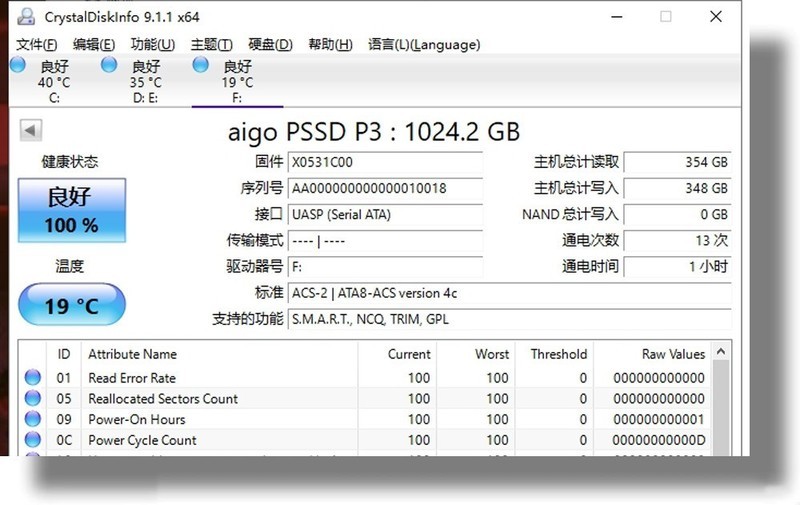Open the 帮助(H) menu

click(330, 44)
